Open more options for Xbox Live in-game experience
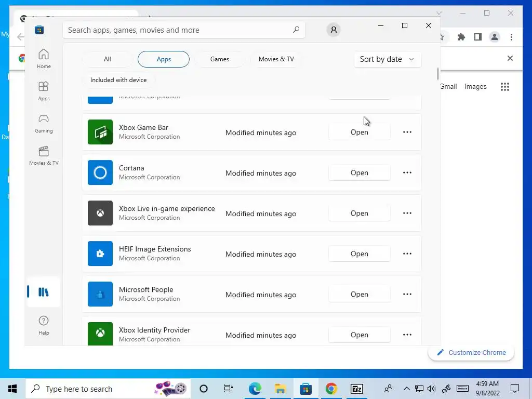Screen dimensions: 532x399 (407, 213)
